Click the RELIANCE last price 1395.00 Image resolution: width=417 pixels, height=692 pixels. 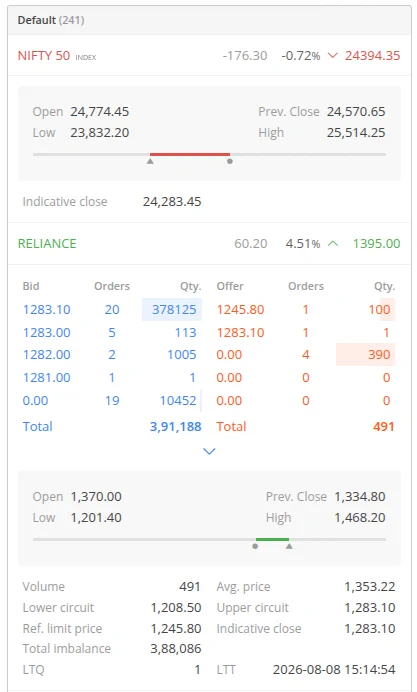[376, 244]
